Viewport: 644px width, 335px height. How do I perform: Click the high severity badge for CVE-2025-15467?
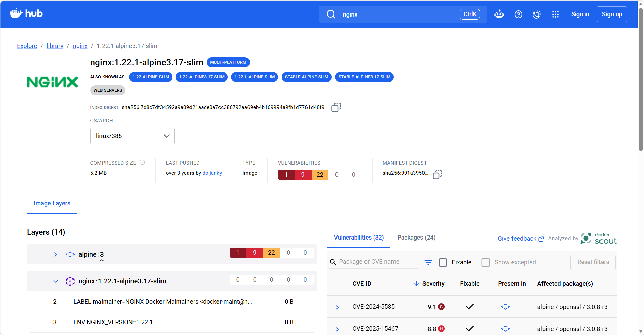[441, 329]
